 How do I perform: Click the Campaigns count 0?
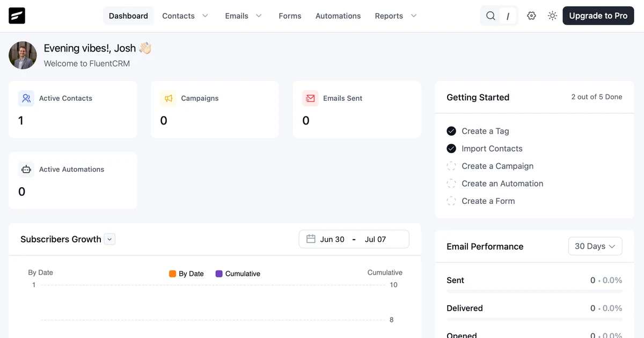[x=164, y=121]
